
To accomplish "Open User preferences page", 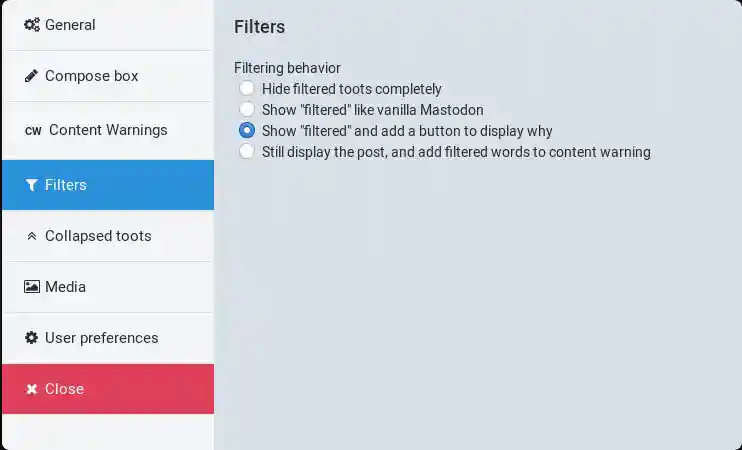I will coord(101,338).
